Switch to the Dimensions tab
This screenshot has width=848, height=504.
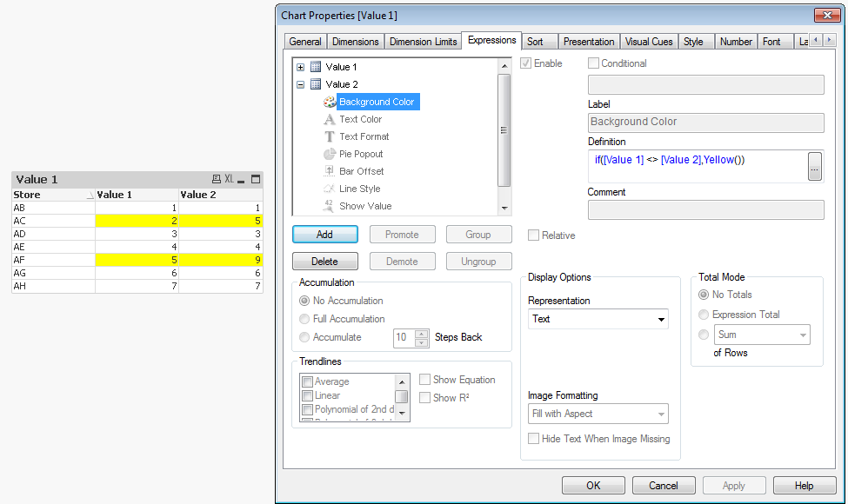point(356,42)
